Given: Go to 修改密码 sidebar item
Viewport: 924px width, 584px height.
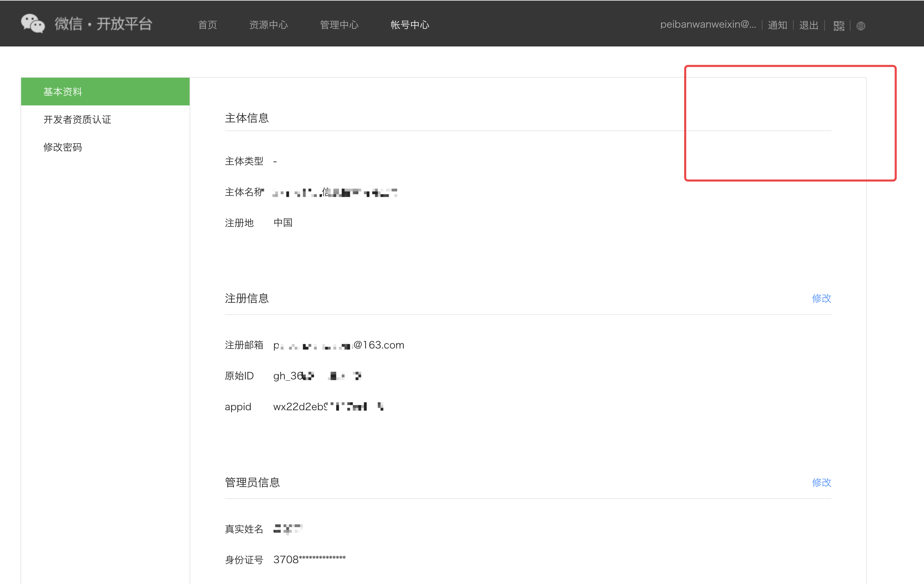Looking at the screenshot, I should coord(62,147).
